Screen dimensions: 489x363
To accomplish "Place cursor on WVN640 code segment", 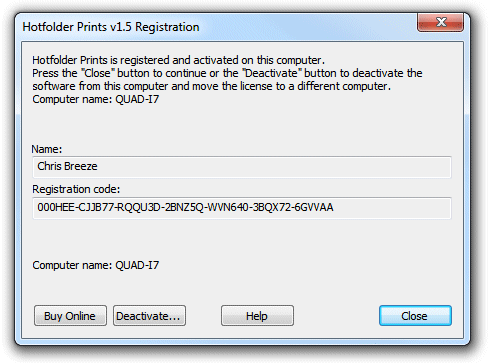I will pos(228,207).
